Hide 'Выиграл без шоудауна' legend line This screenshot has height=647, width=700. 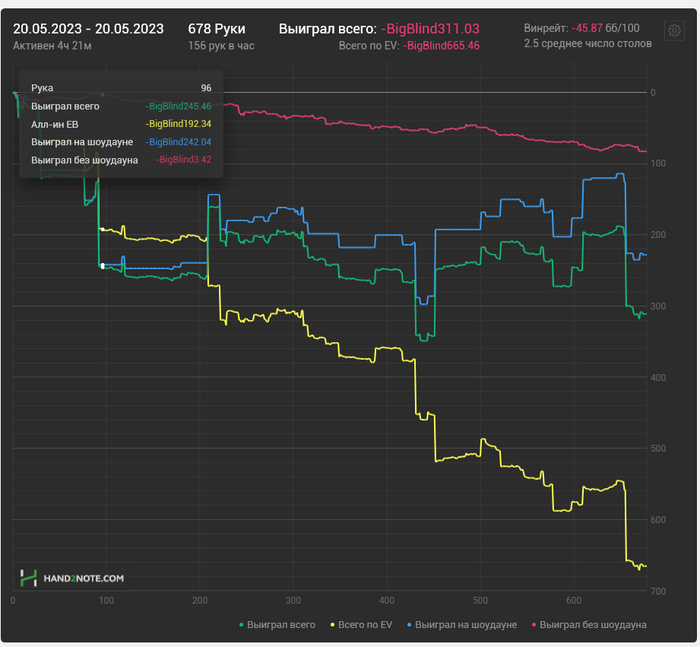[x=593, y=625]
